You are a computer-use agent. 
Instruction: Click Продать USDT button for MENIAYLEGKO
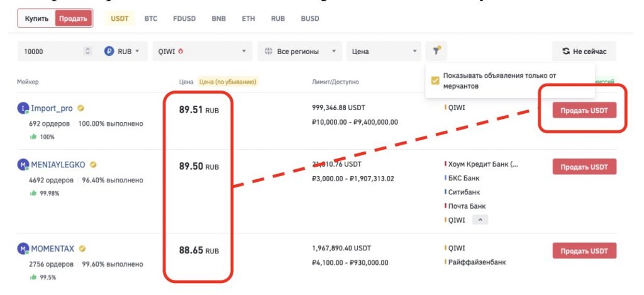coord(584,167)
